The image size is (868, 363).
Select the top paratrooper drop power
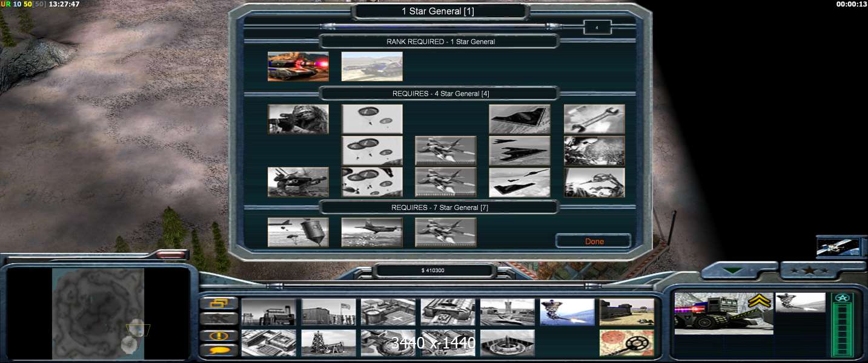(x=371, y=119)
